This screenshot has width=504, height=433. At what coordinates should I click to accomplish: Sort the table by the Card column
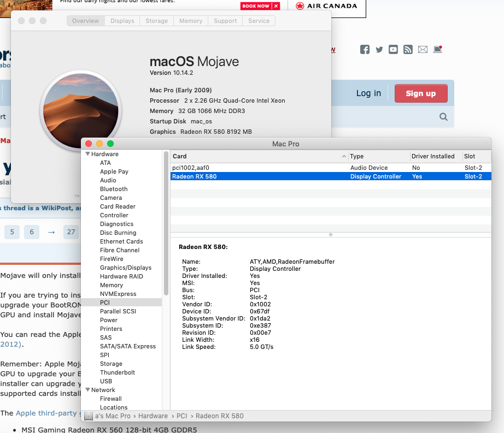coord(259,156)
